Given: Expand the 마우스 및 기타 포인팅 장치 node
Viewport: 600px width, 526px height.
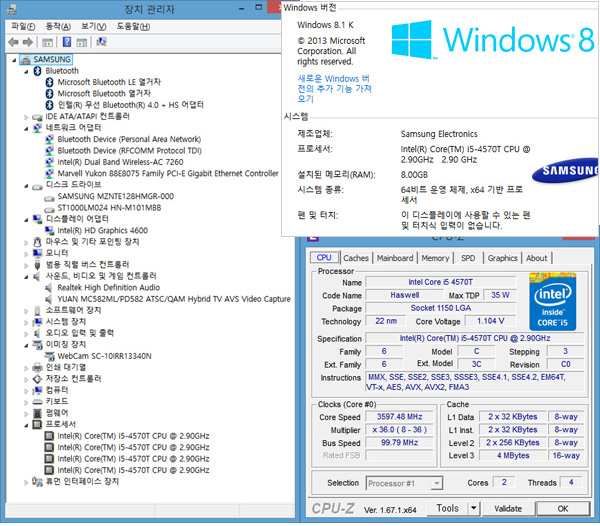Looking at the screenshot, I should [x=26, y=243].
